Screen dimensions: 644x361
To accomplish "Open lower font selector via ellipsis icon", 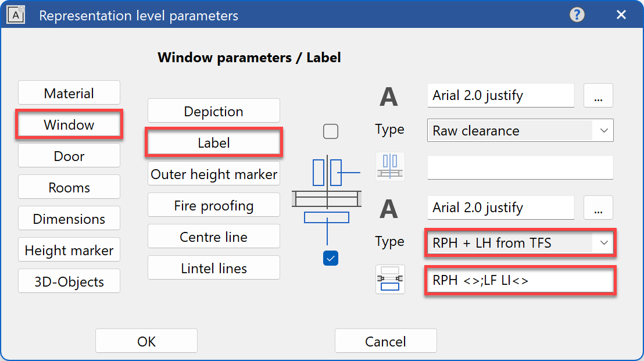I will 598,208.
